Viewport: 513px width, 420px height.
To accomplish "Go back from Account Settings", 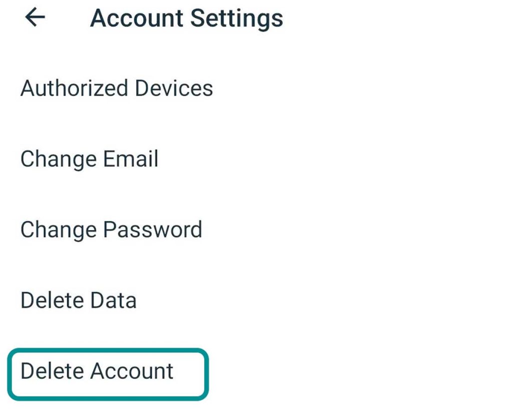I will [x=35, y=18].
